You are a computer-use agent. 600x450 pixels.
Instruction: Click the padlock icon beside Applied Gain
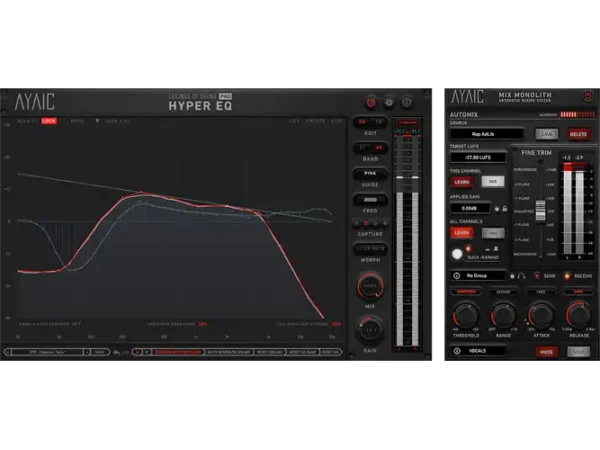tap(505, 209)
